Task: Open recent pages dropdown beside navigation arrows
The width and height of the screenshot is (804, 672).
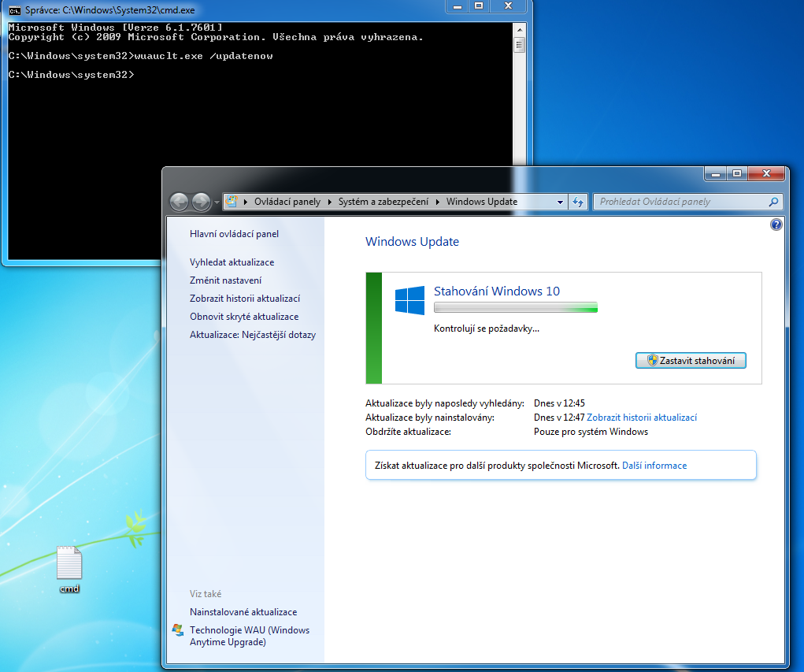Action: click(217, 202)
